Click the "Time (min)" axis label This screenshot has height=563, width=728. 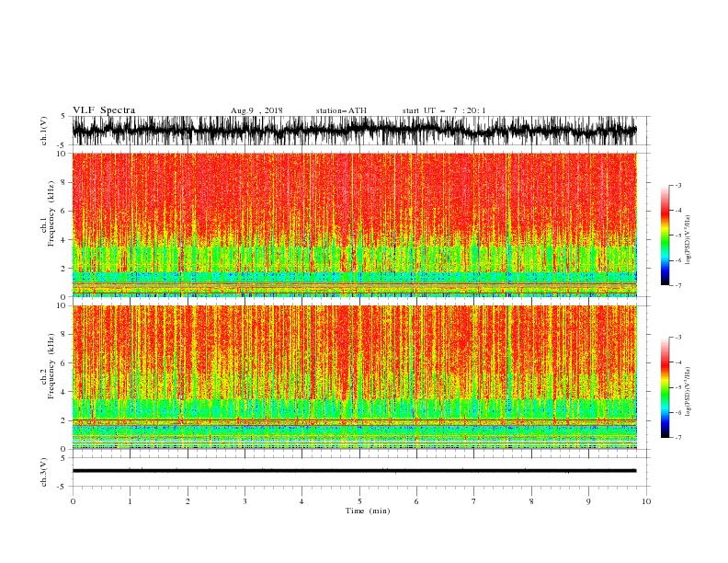tap(368, 511)
